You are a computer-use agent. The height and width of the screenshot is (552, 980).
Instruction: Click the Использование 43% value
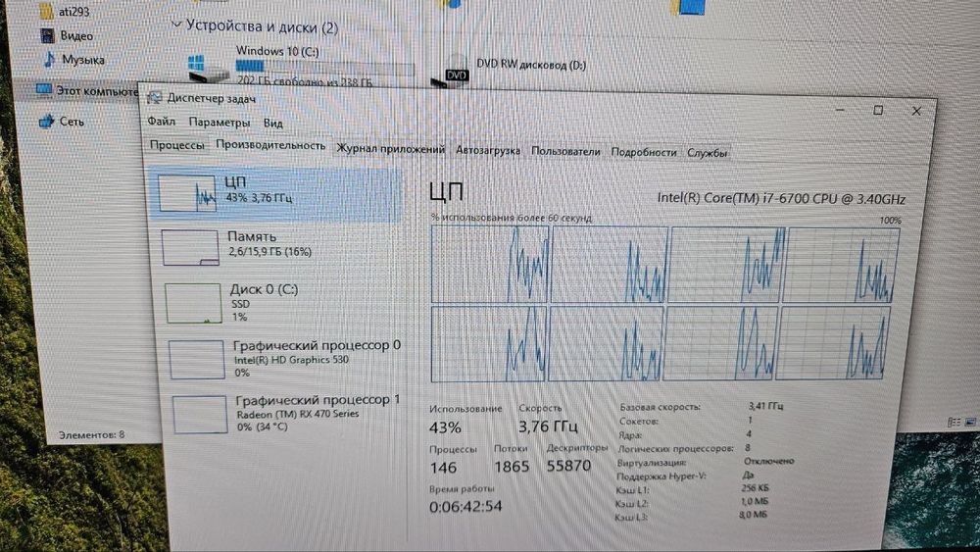pyautogui.click(x=445, y=427)
